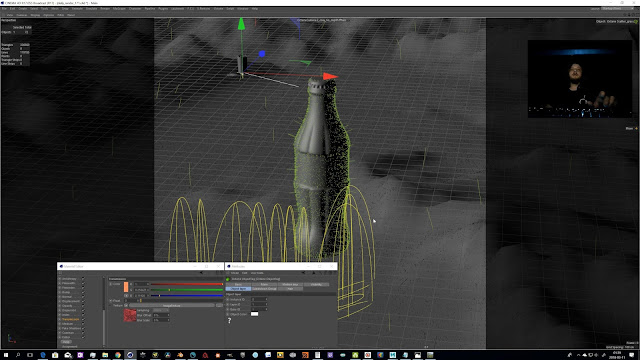Toggle the Fake Shadows channel checkbox
The width and height of the screenshot is (640, 360).
coord(83,328)
